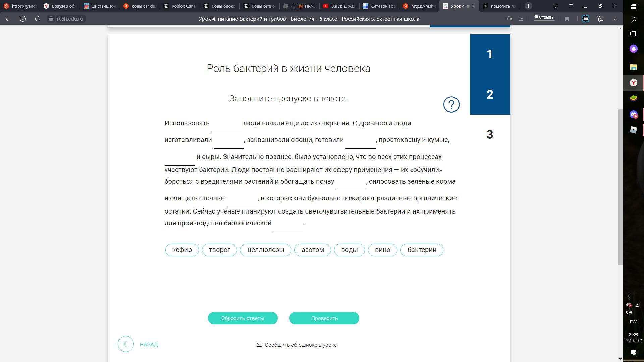Click the SIH extension icon
This screenshot has width=644, height=362.
(586, 19)
